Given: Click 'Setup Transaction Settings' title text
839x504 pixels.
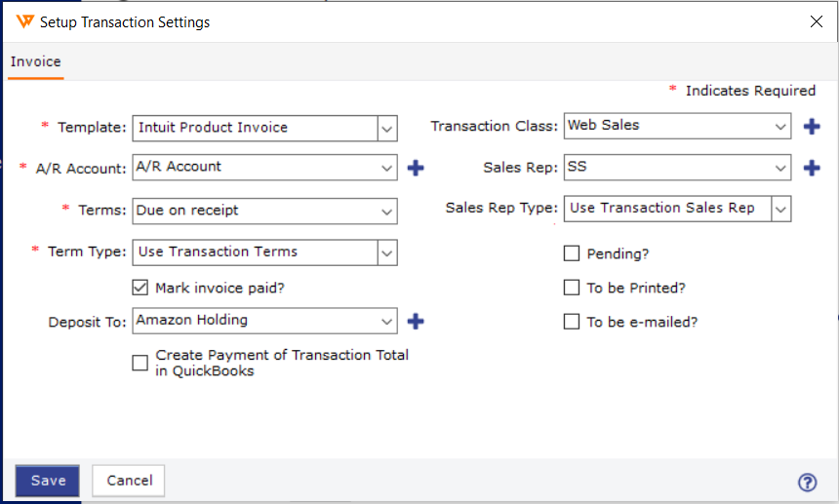Looking at the screenshot, I should tap(125, 22).
